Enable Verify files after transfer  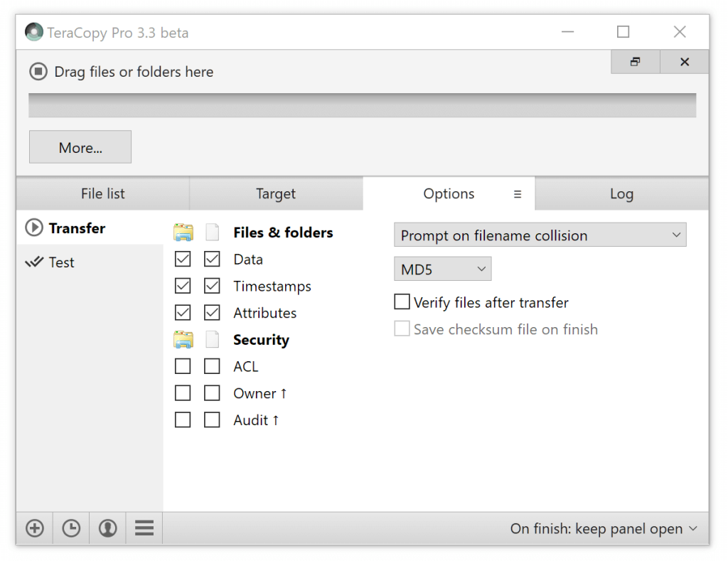pyautogui.click(x=402, y=301)
